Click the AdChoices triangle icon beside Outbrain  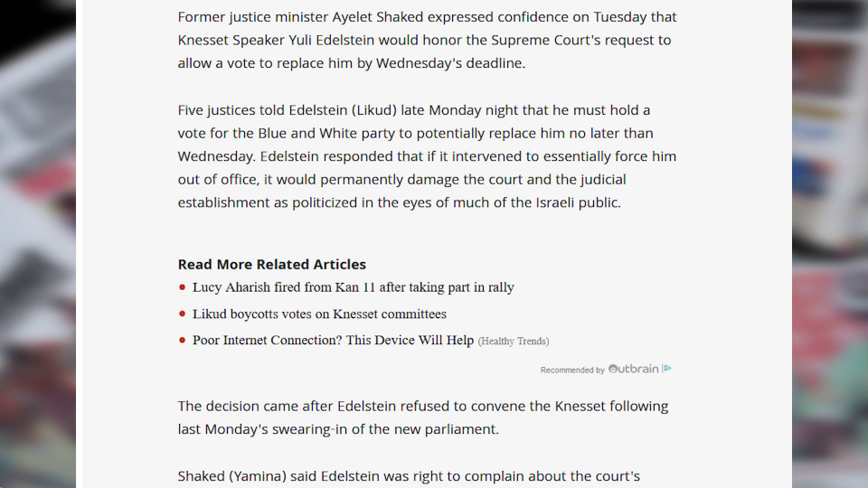pos(667,369)
